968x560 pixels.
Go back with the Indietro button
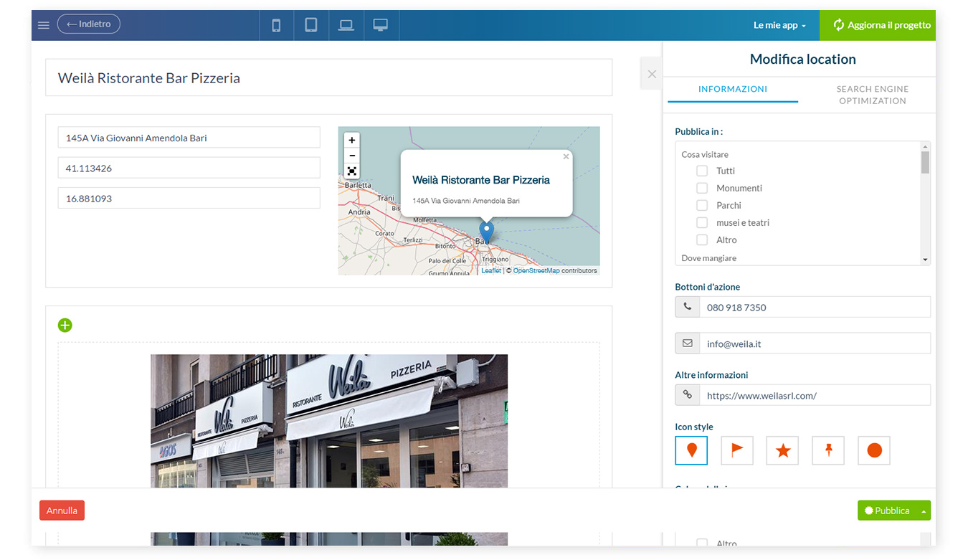(89, 24)
